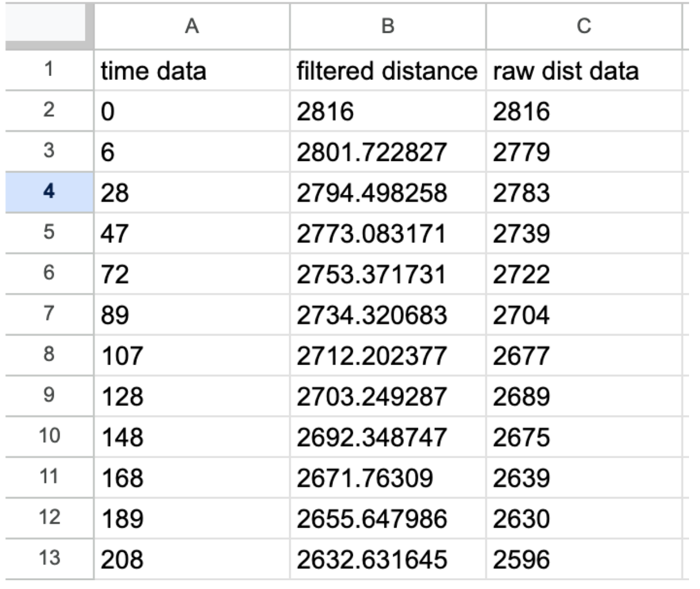Image resolution: width=700 pixels, height=589 pixels.
Task: Select row 4 header
Action: point(49,192)
